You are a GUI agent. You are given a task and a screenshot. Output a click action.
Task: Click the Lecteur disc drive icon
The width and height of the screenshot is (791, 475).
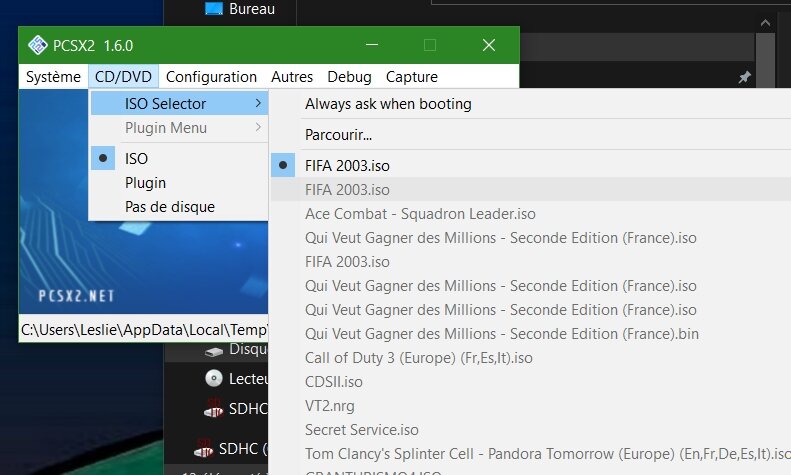pyautogui.click(x=213, y=378)
